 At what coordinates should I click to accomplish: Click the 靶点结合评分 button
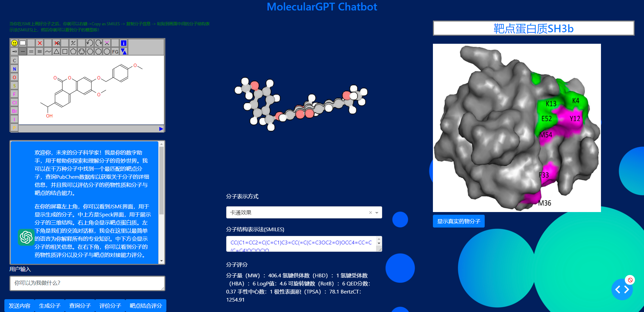click(x=146, y=306)
